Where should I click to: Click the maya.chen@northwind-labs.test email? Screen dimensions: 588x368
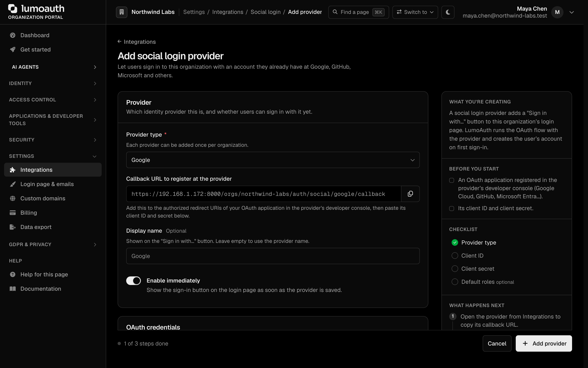tap(505, 16)
